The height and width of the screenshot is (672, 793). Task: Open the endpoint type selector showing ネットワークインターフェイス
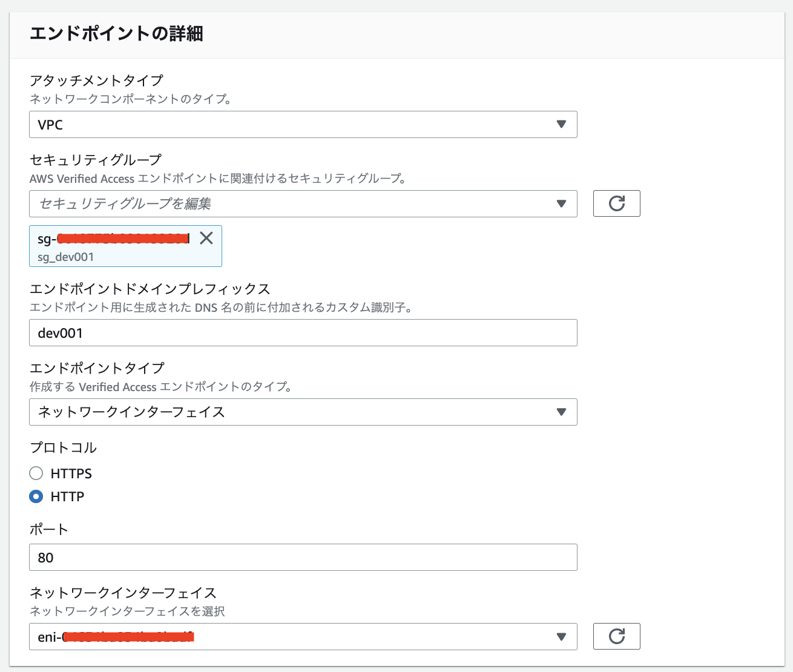(303, 412)
